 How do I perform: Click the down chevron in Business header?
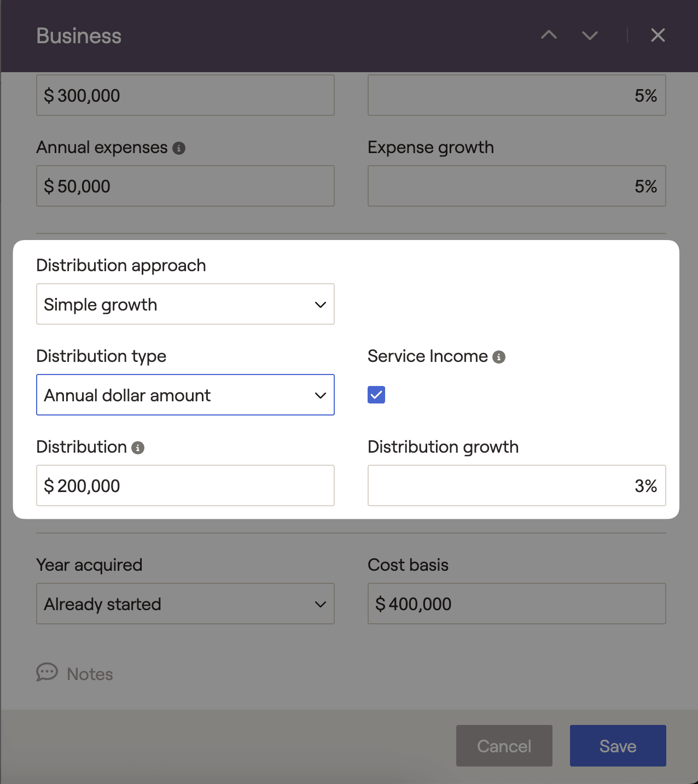coord(590,36)
